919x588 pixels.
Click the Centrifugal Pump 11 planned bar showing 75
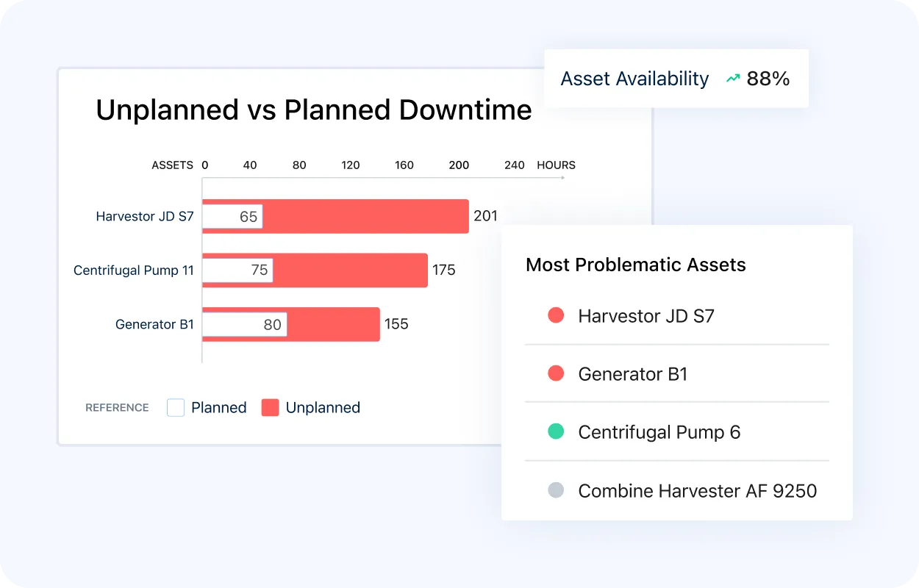[237, 270]
